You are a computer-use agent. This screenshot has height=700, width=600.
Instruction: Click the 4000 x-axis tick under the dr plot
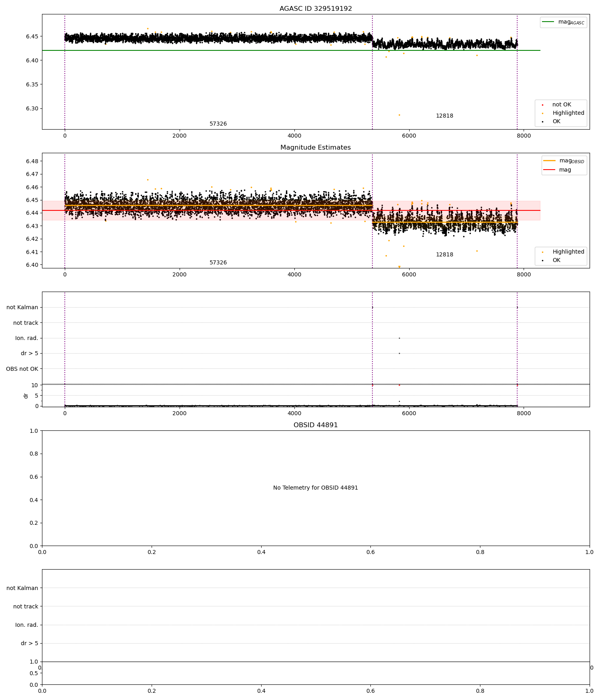click(294, 413)
